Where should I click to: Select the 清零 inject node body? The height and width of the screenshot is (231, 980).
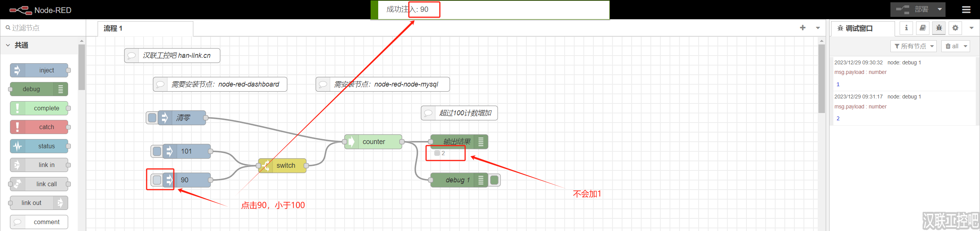click(x=182, y=118)
